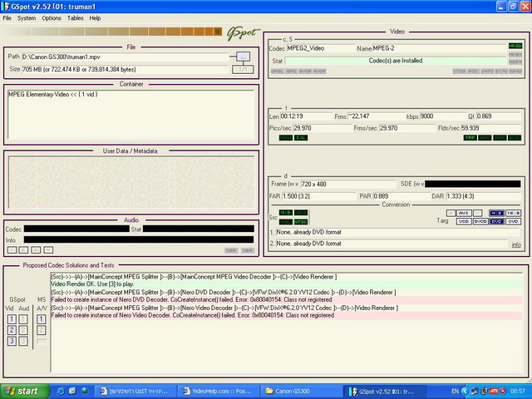
Task: Click the browse file button beside Path
Action: tap(243, 57)
